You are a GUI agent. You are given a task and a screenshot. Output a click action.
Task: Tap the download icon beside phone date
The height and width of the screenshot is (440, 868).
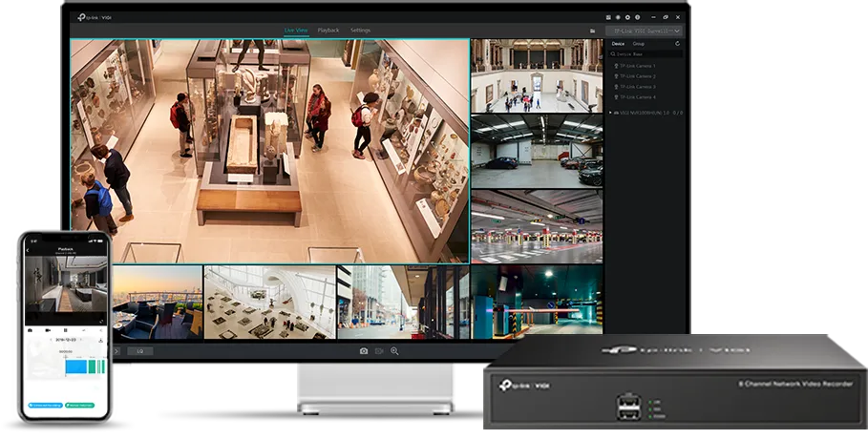tap(100, 340)
